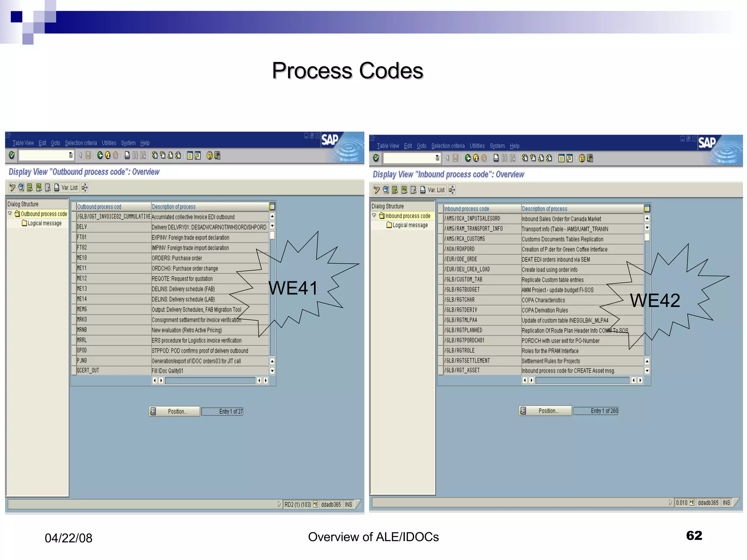Click table settings icon in Inbound table header
The image size is (747, 560).
647,209
